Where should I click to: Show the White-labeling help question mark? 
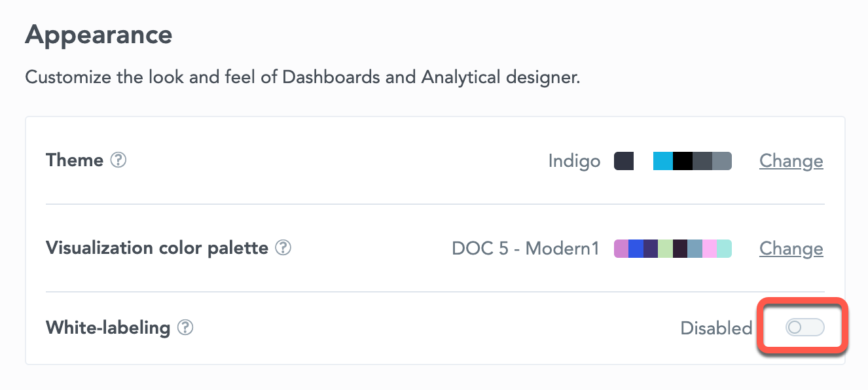click(185, 327)
